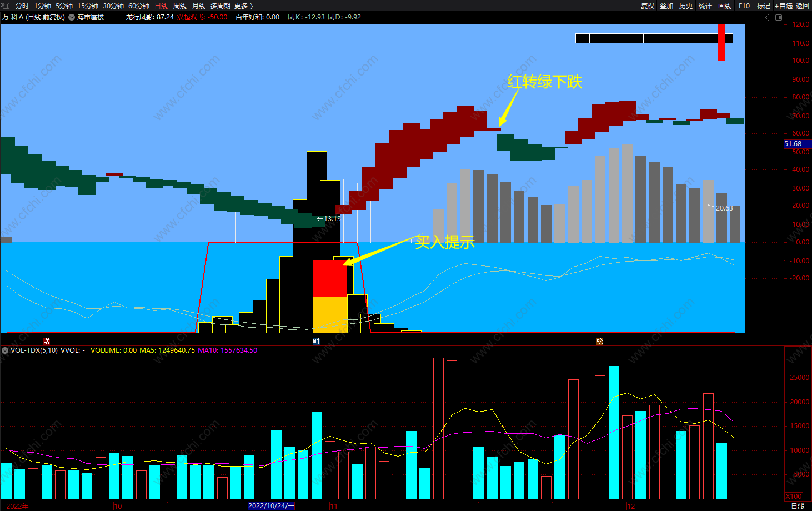This screenshot has height=511, width=812.
Task: Click the 51.68 current value marker
Action: click(798, 144)
